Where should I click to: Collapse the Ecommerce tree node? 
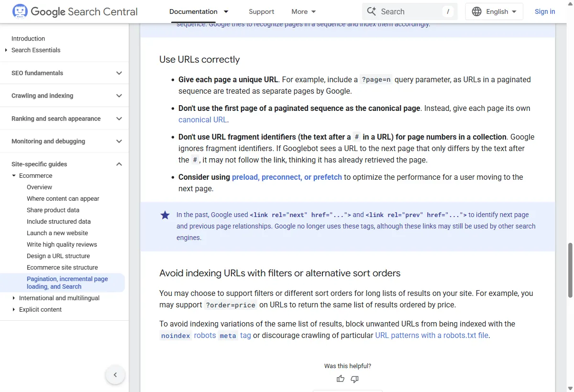click(14, 176)
